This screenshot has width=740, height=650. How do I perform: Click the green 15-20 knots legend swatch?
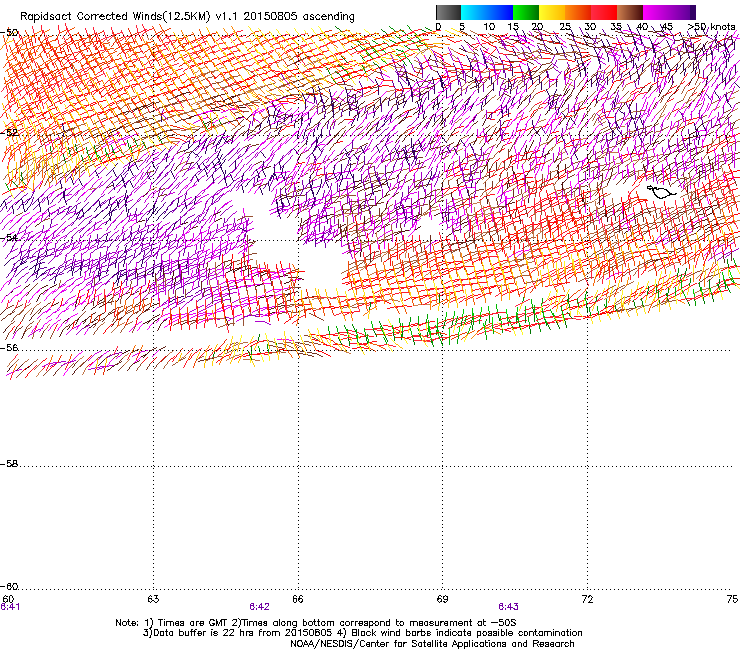point(526,12)
